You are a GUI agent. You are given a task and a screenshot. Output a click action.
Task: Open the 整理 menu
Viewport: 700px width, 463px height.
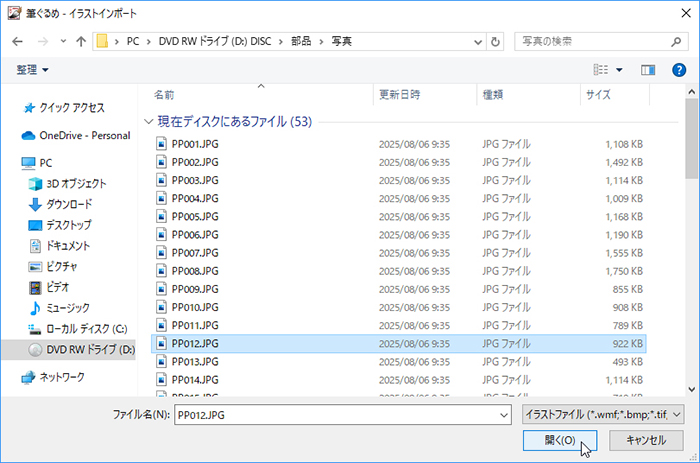(x=32, y=69)
